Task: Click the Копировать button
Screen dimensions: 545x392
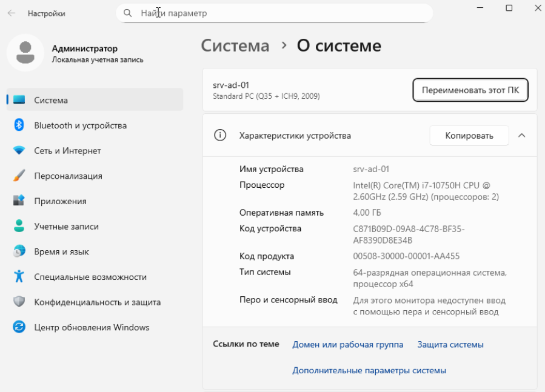Action: [469, 136]
